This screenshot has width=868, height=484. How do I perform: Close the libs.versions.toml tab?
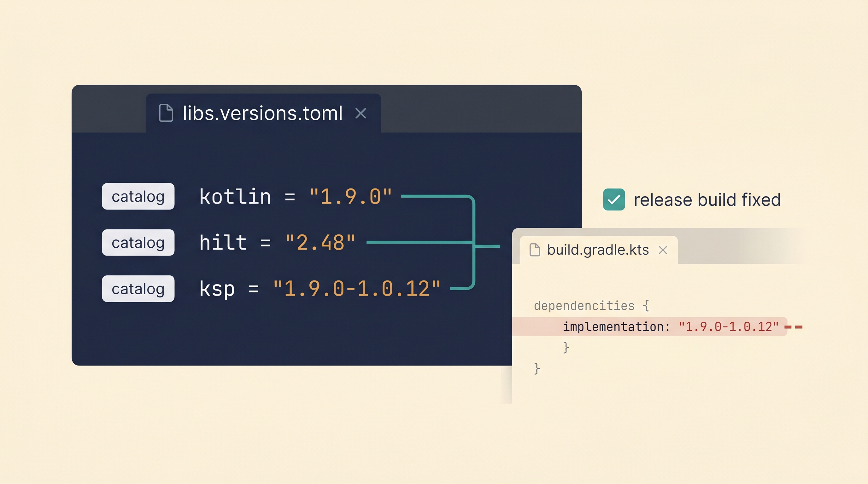point(361,113)
